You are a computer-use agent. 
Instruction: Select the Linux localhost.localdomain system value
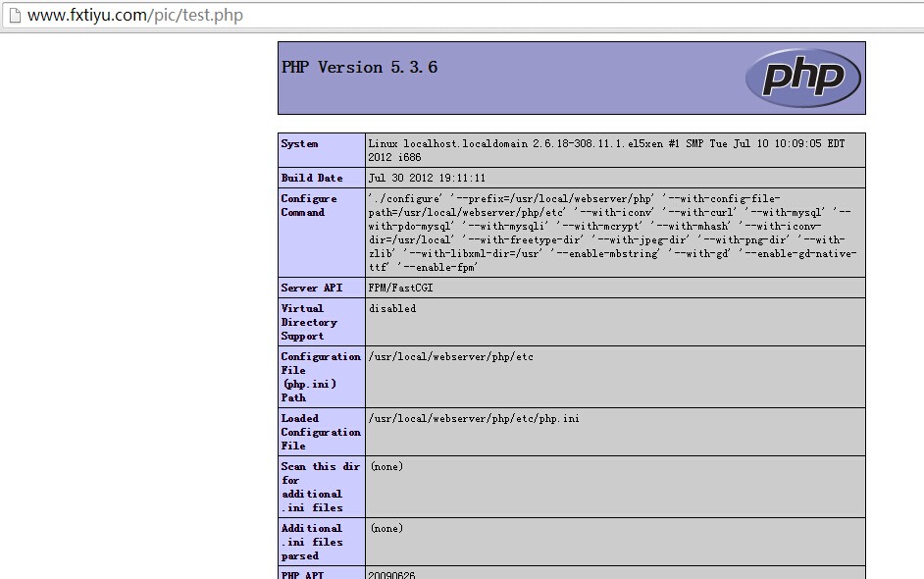tap(607, 150)
